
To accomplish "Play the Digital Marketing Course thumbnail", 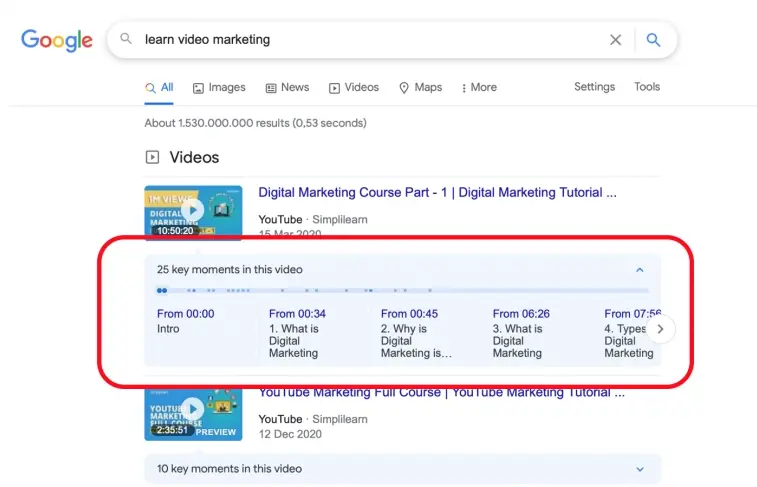I will pos(193,211).
